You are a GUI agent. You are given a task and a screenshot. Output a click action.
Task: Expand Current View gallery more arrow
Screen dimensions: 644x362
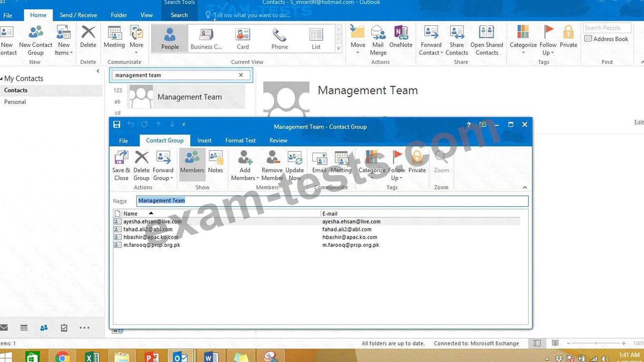click(x=339, y=48)
